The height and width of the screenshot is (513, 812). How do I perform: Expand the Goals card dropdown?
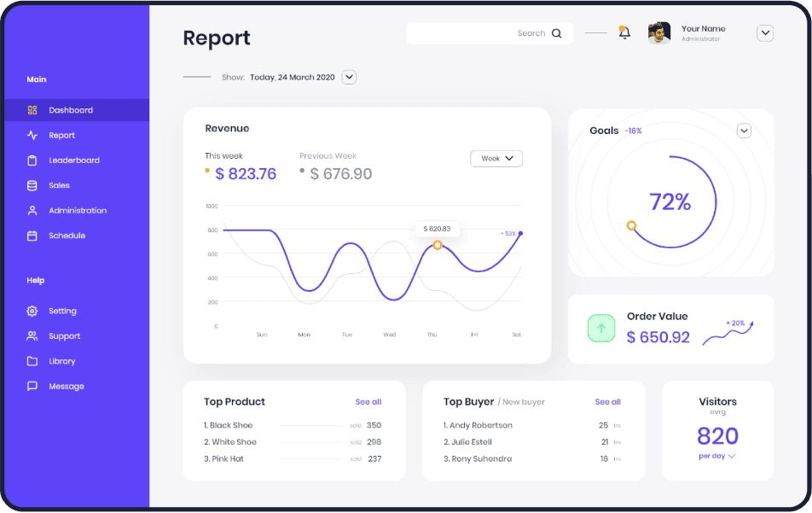tap(744, 131)
